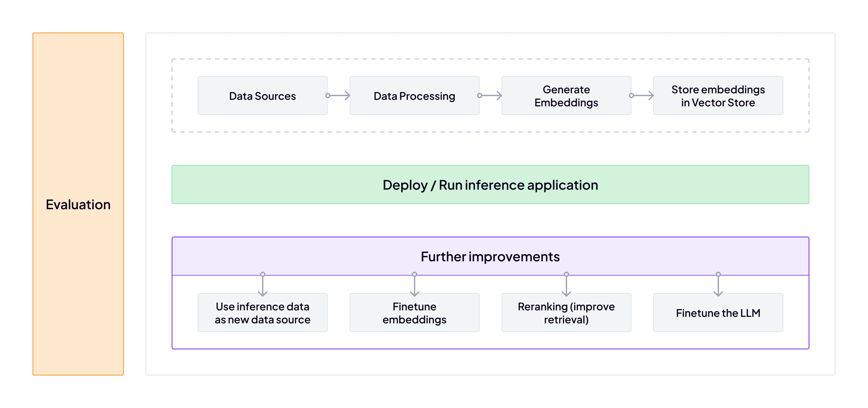Click arrow between Data Processing and Generate Embeddings
868x408 pixels.
492,96
